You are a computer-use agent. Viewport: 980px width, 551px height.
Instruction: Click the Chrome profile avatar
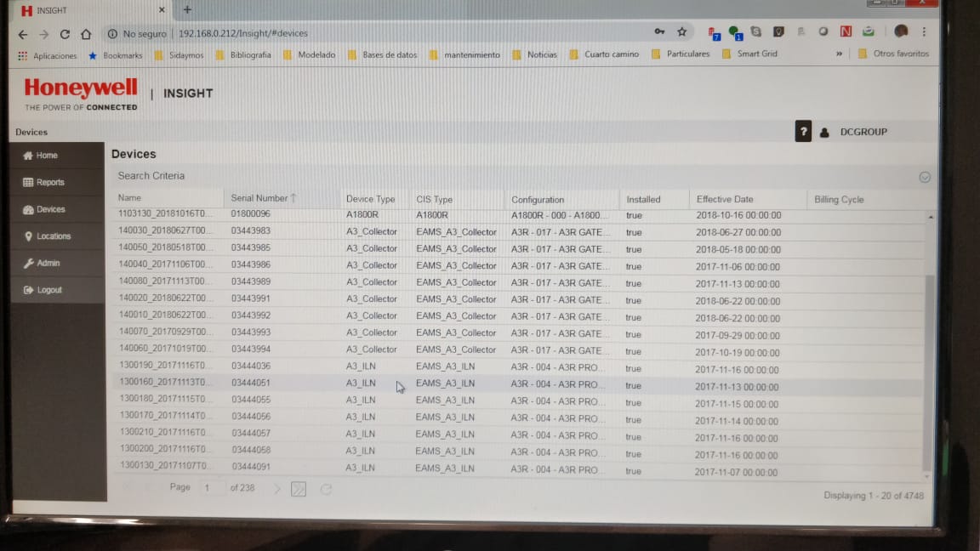click(901, 31)
